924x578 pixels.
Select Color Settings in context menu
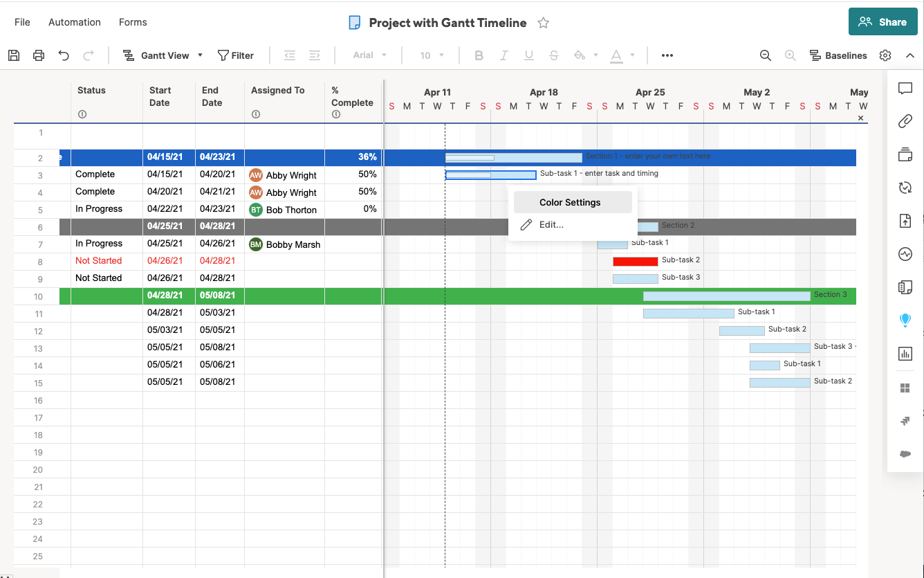[573, 202]
